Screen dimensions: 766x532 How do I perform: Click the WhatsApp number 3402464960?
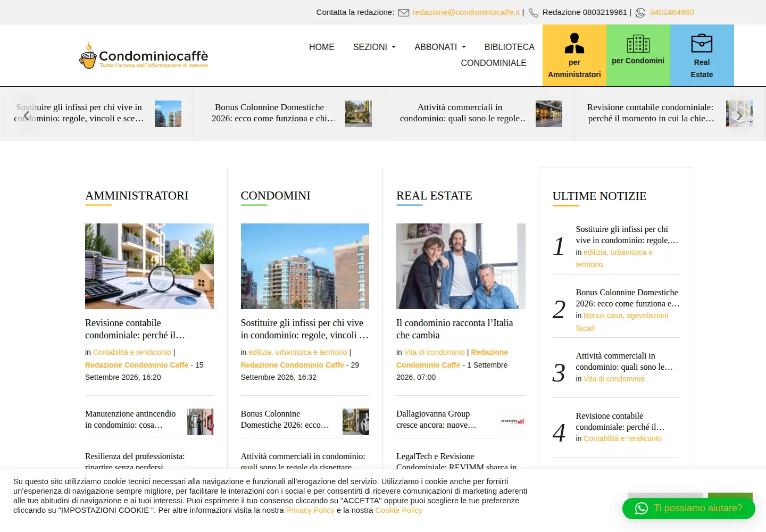[x=672, y=12]
